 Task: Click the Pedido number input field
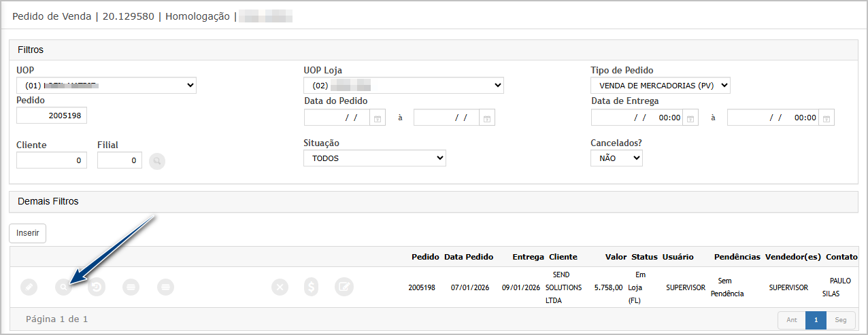(52, 116)
